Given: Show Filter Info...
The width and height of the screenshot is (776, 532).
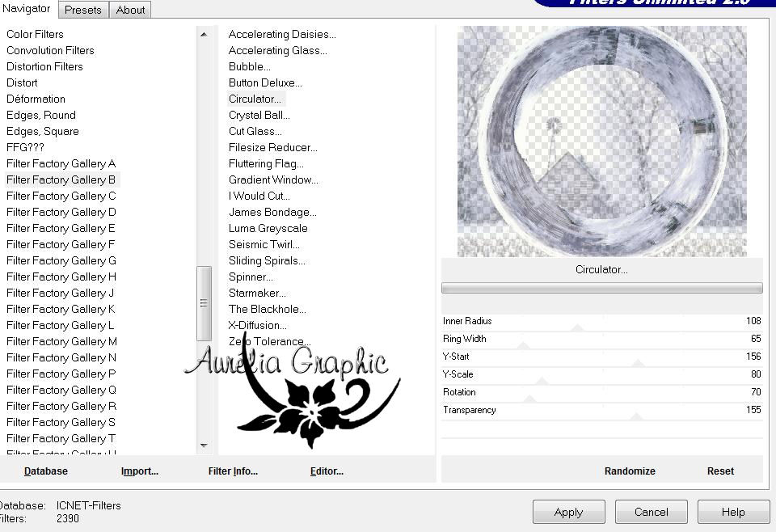Looking at the screenshot, I should 233,471.
